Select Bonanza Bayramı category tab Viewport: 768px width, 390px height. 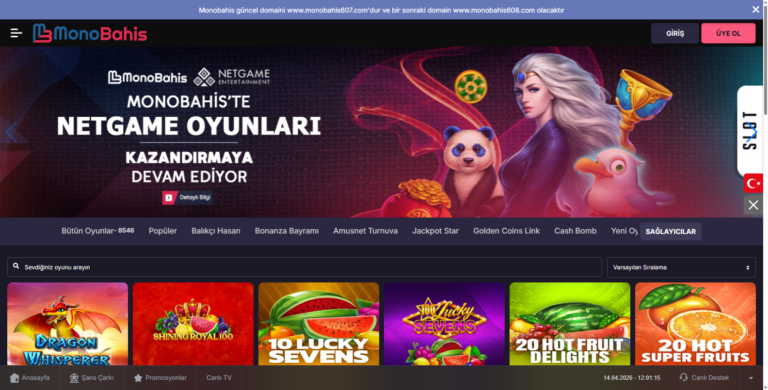pyautogui.click(x=287, y=231)
